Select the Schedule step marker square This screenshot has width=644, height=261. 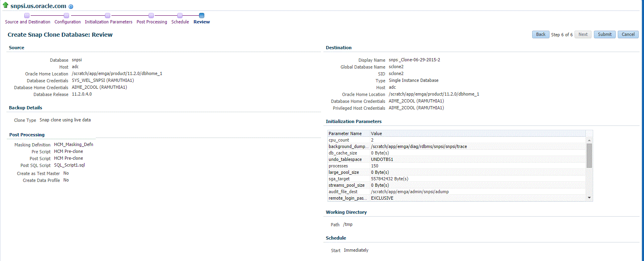point(180,16)
